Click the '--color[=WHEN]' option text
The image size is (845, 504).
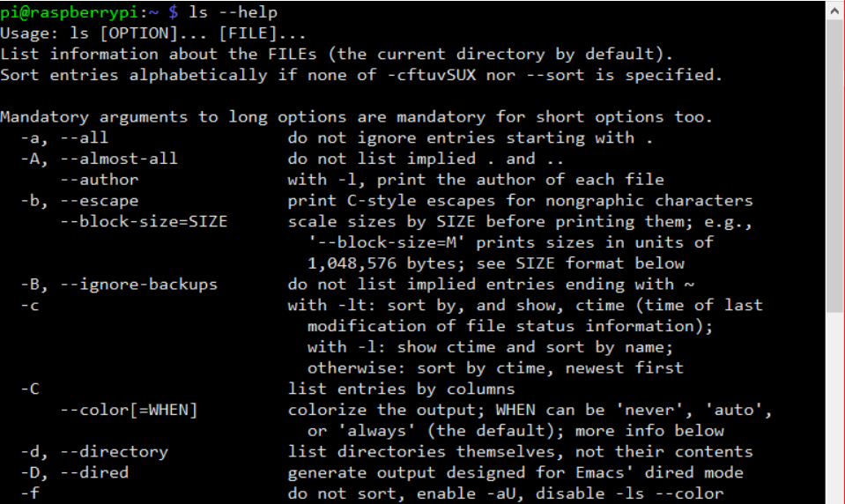click(129, 411)
